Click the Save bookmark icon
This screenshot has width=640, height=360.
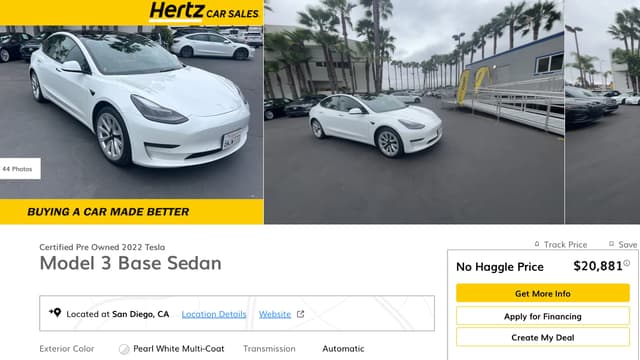click(x=611, y=244)
